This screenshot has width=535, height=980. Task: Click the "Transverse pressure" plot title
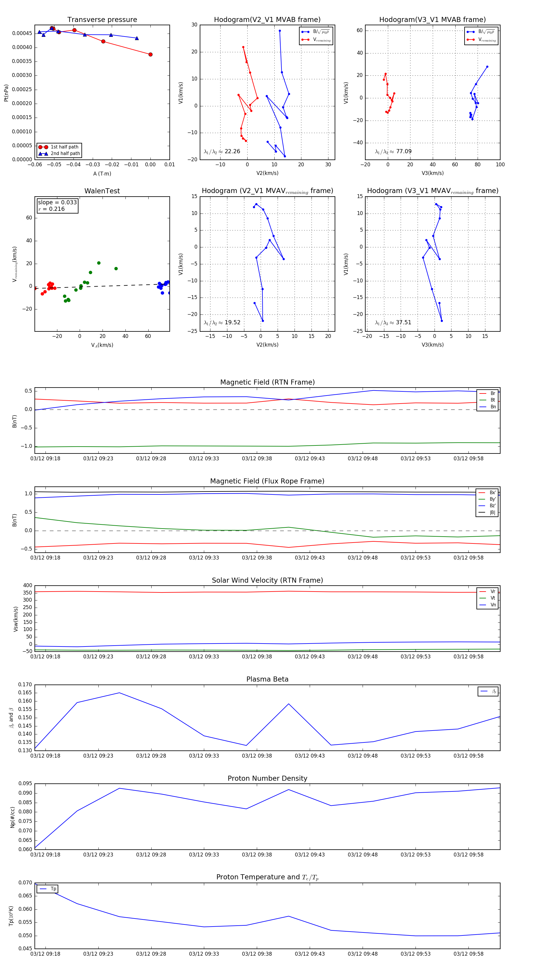(102, 20)
